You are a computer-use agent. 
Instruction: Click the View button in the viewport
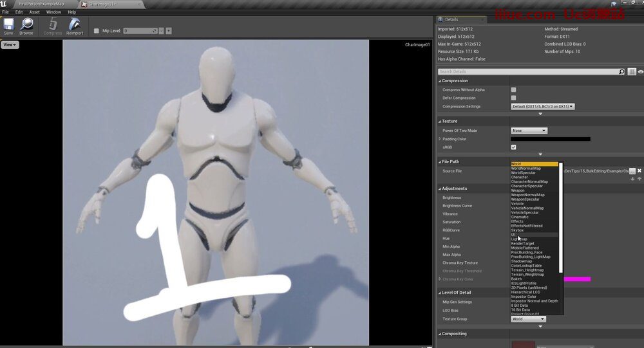click(10, 44)
